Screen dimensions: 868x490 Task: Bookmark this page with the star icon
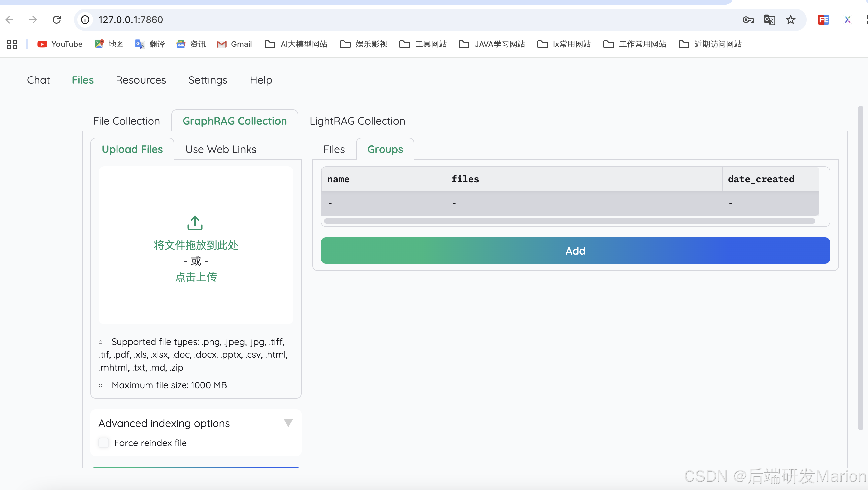[790, 20]
